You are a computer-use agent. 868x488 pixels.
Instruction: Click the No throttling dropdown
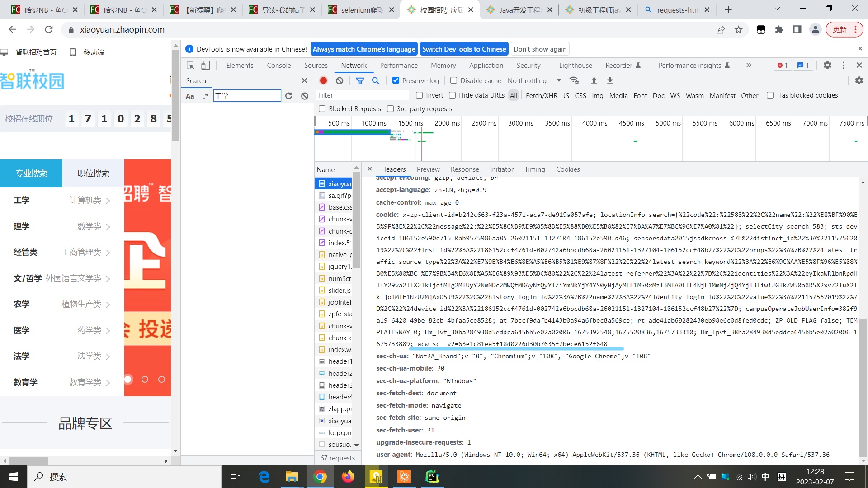[533, 80]
